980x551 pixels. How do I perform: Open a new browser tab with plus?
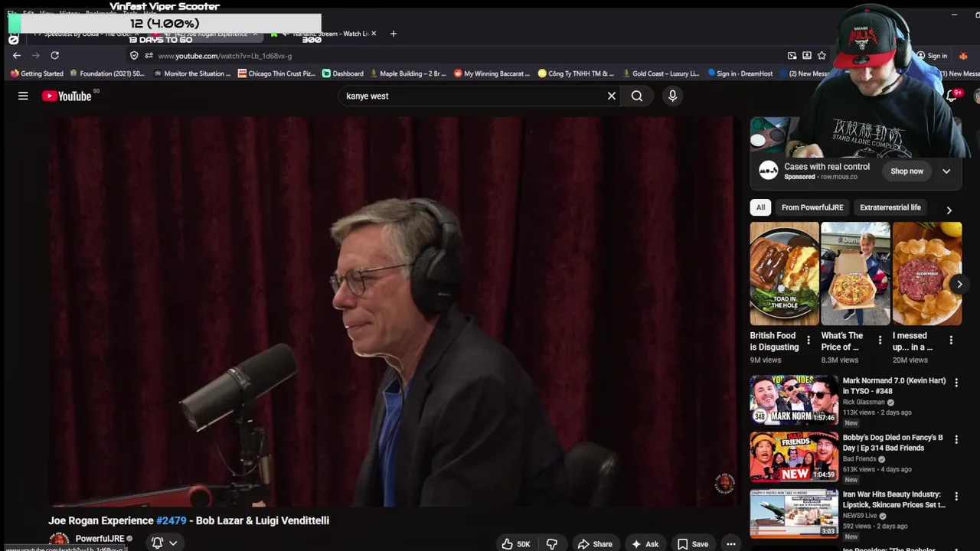(x=394, y=34)
